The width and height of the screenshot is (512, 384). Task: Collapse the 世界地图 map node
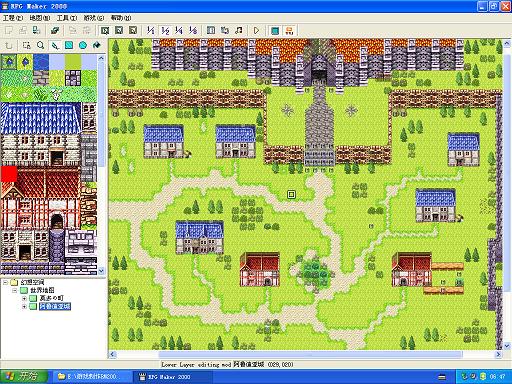point(15,290)
